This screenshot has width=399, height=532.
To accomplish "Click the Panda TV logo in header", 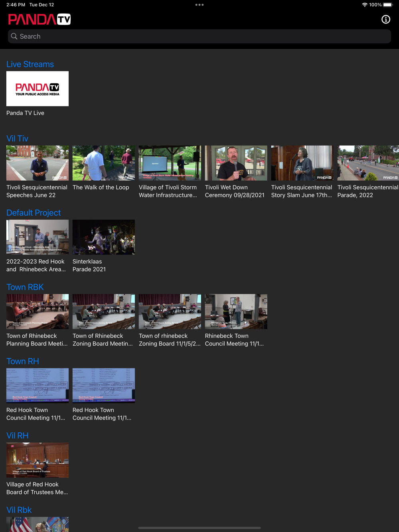I will 39,19.
